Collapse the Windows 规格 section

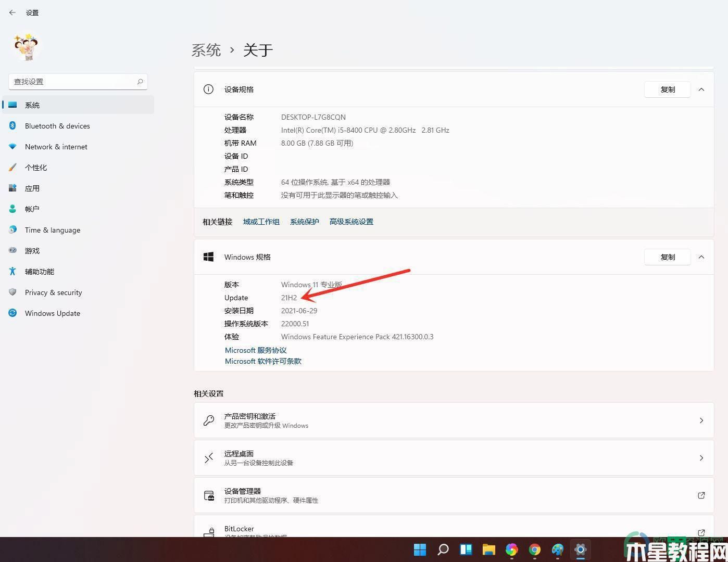pyautogui.click(x=701, y=257)
